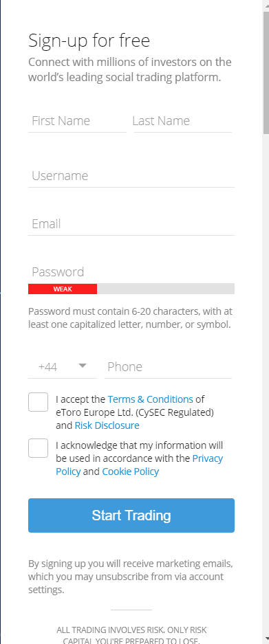
Task: Click the Last Name input field
Action: [182, 121]
